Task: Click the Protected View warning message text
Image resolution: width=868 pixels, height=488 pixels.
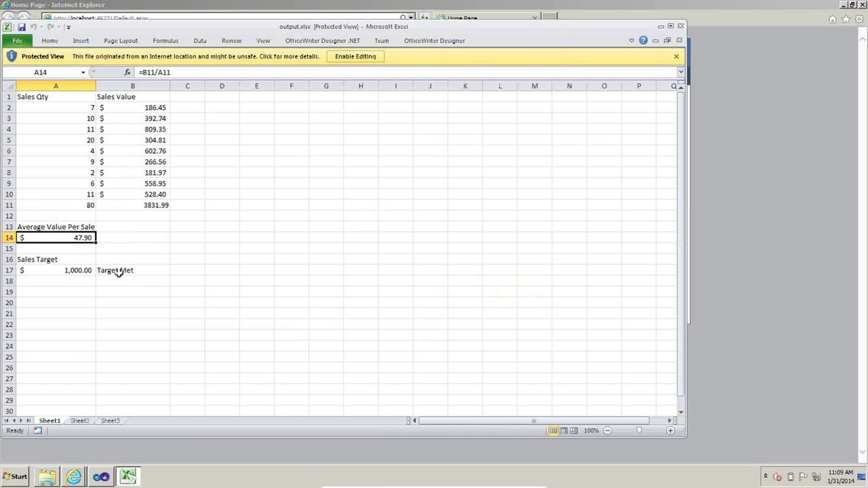Action: coord(196,56)
